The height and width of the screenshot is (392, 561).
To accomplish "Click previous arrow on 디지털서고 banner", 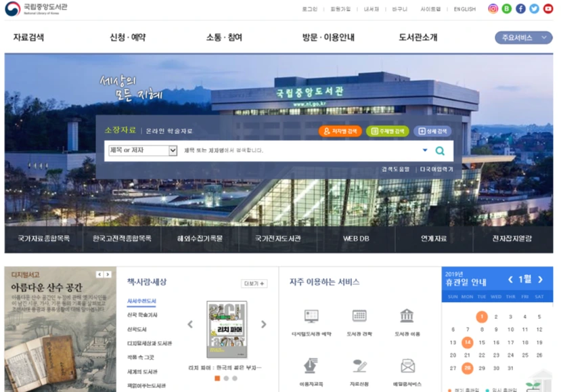I will coord(100,275).
